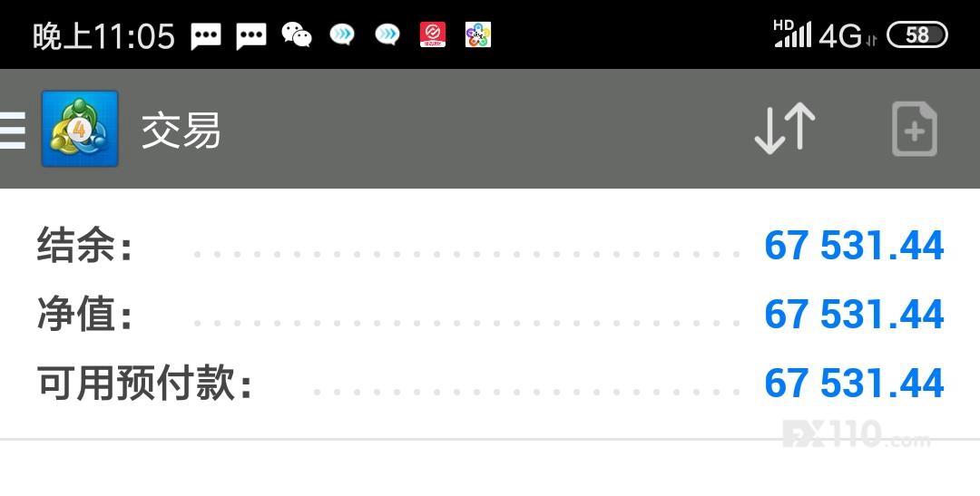Tap the 可用预付款 free margin amount

pyautogui.click(x=854, y=384)
